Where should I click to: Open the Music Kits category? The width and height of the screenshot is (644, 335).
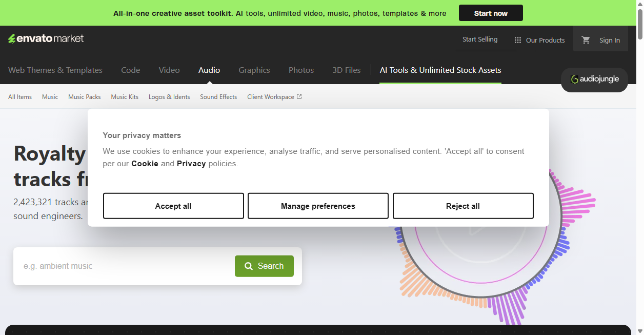125,96
